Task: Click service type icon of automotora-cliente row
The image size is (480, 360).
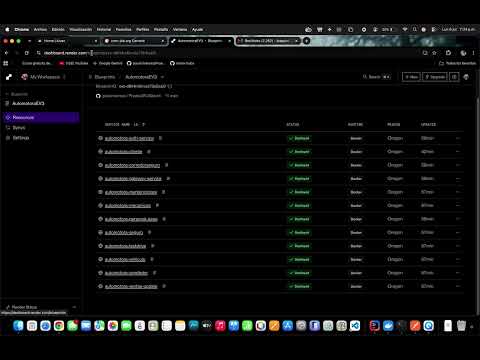Action: click(x=100, y=151)
